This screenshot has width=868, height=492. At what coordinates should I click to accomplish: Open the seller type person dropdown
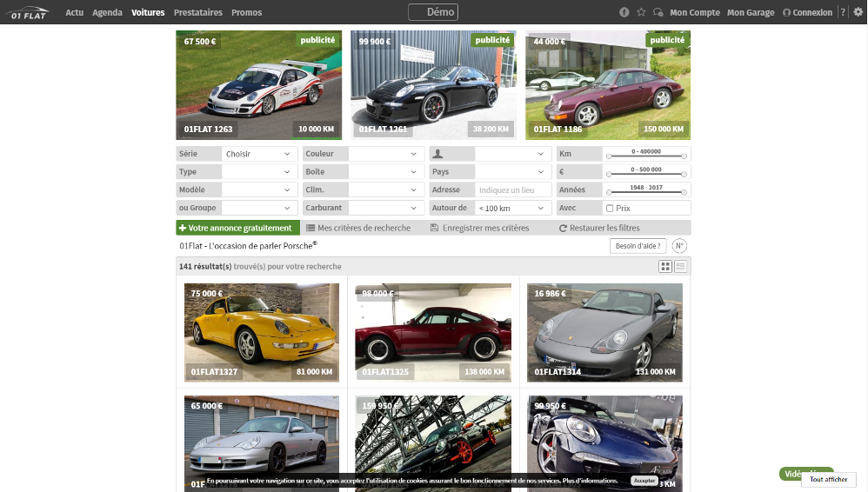tap(513, 154)
